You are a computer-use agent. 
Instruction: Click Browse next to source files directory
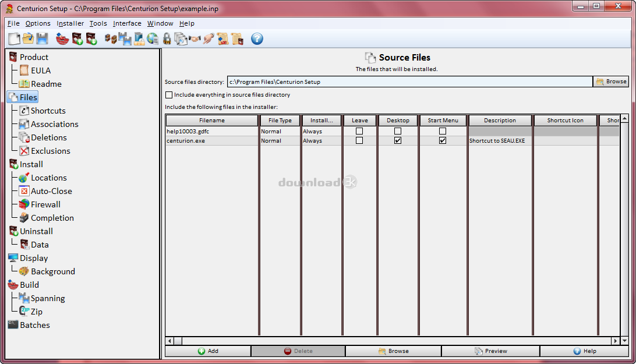[x=612, y=82]
